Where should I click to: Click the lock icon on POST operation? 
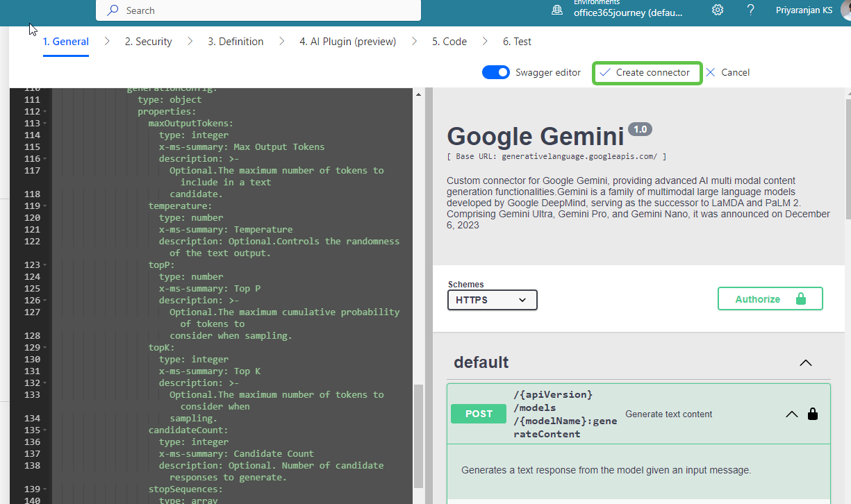(x=813, y=414)
